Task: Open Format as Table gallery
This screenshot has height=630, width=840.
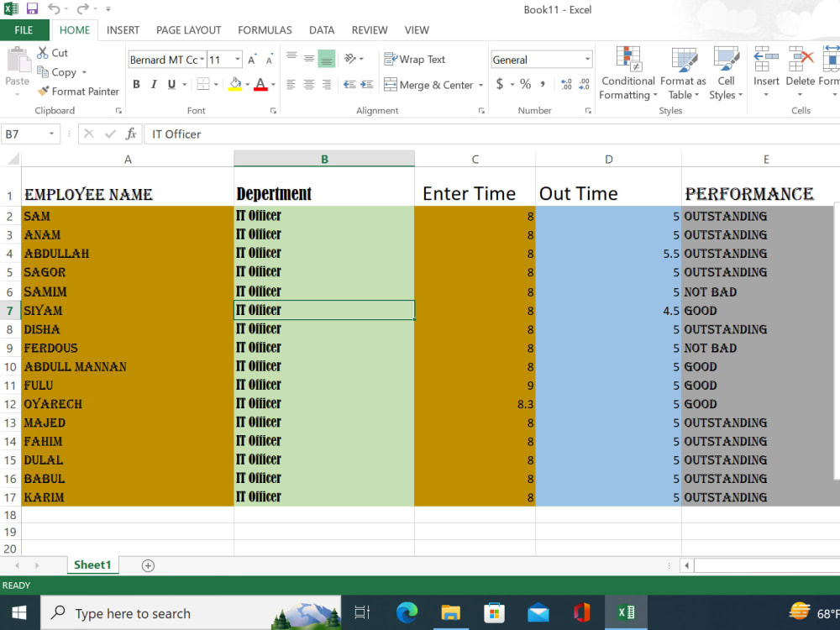Action: coord(683,72)
